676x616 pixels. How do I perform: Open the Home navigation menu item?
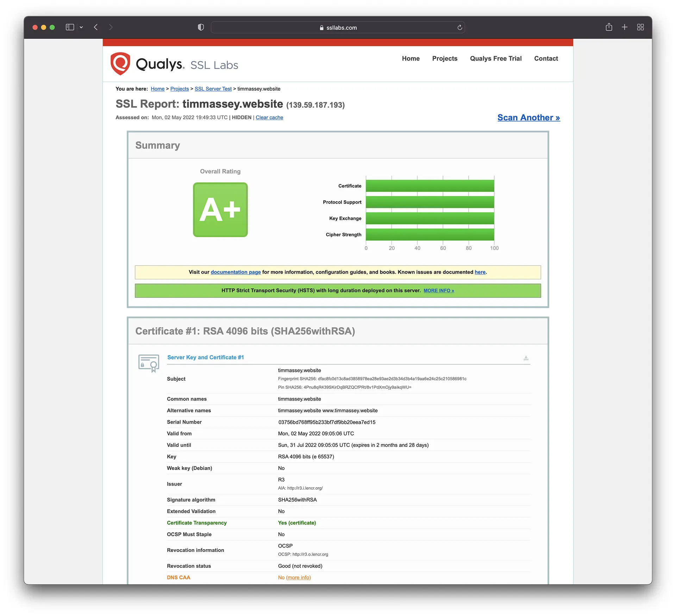(x=411, y=58)
